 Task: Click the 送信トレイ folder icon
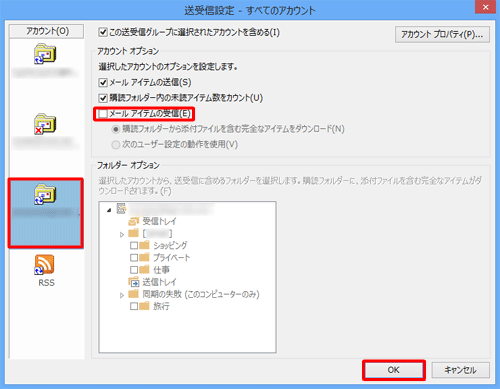point(134,282)
